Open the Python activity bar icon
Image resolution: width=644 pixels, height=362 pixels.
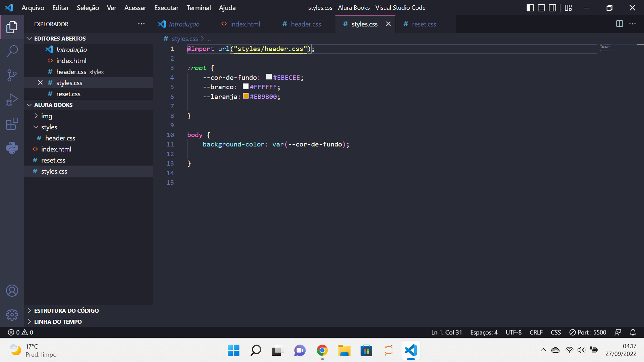[x=12, y=148]
